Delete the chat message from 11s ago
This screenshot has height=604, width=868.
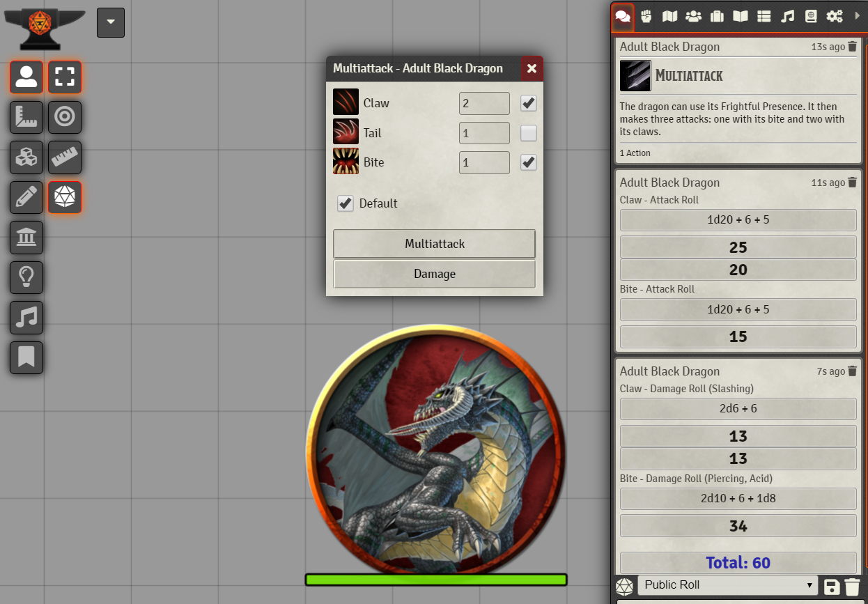pos(852,183)
